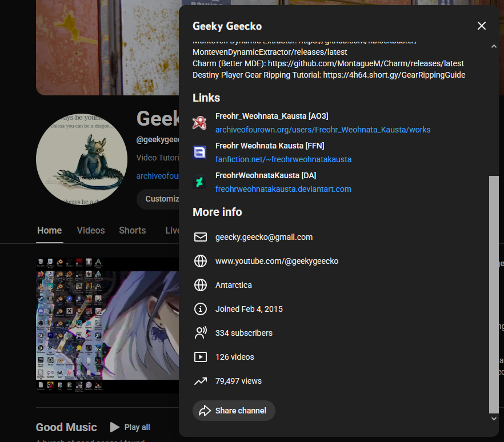Click MontevenDynamicExtractor/releases/latest text
504x442 pixels.
click(x=270, y=52)
